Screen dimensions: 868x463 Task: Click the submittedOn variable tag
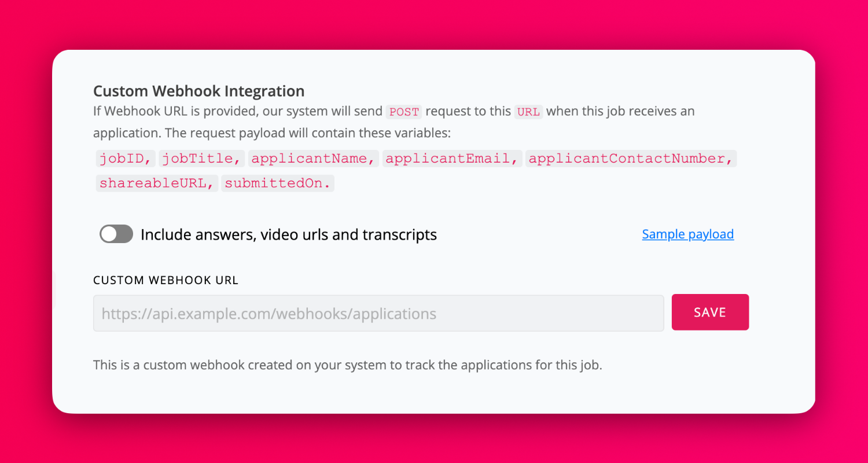tap(277, 183)
